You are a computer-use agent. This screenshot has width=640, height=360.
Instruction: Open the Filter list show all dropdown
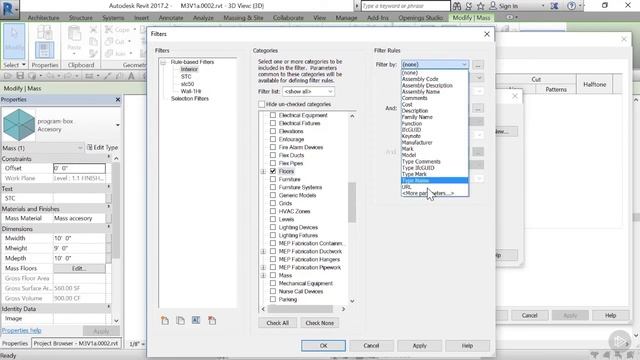coord(308,92)
